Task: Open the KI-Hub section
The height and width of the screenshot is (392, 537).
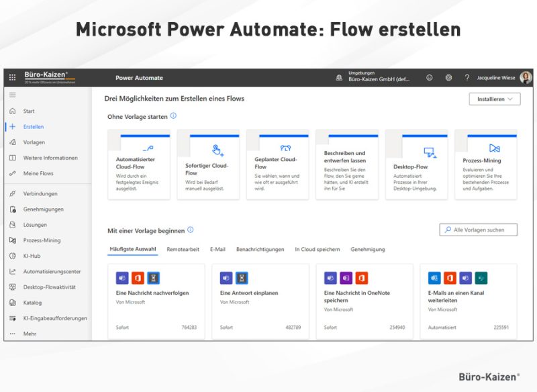Action: pyautogui.click(x=32, y=255)
